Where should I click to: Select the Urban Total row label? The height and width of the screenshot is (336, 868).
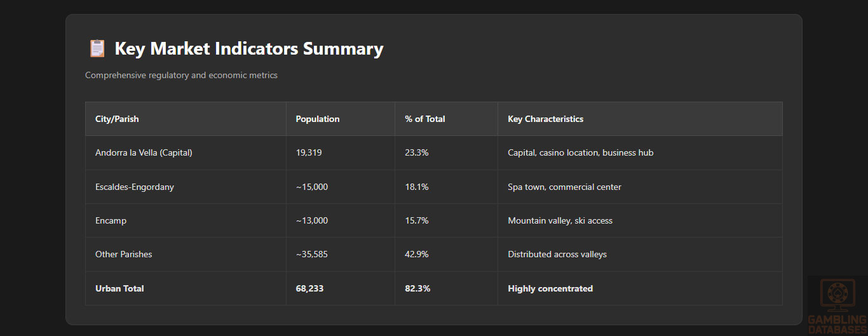pyautogui.click(x=119, y=288)
